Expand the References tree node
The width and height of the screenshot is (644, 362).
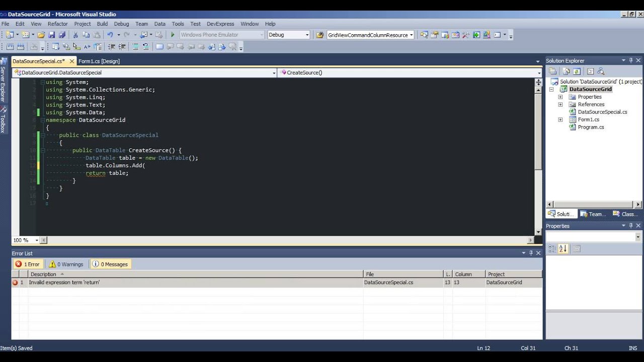[x=560, y=104]
